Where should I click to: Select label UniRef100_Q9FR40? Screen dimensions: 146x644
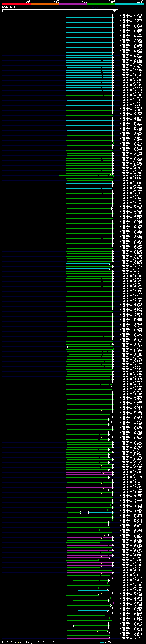(131, 67)
